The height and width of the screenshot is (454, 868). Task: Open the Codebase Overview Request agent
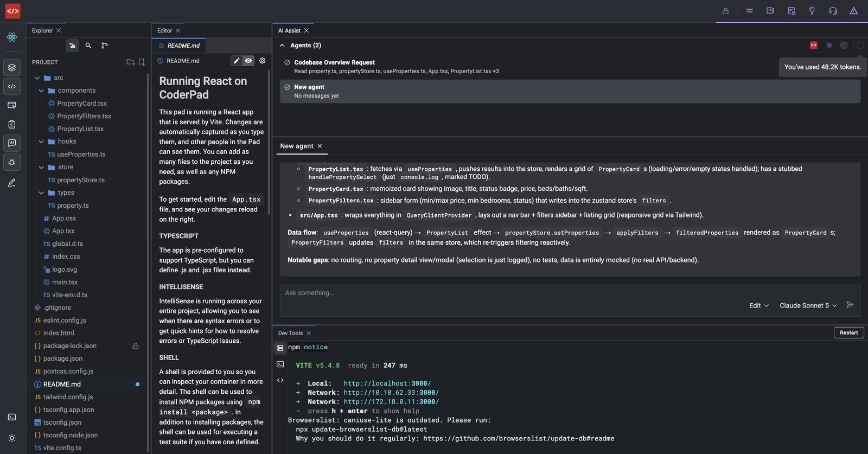(570, 67)
